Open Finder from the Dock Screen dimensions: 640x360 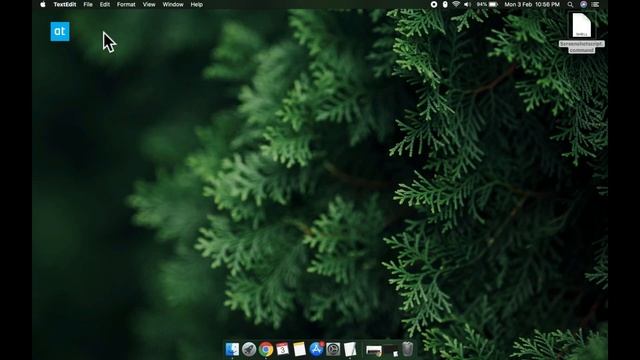pos(232,349)
